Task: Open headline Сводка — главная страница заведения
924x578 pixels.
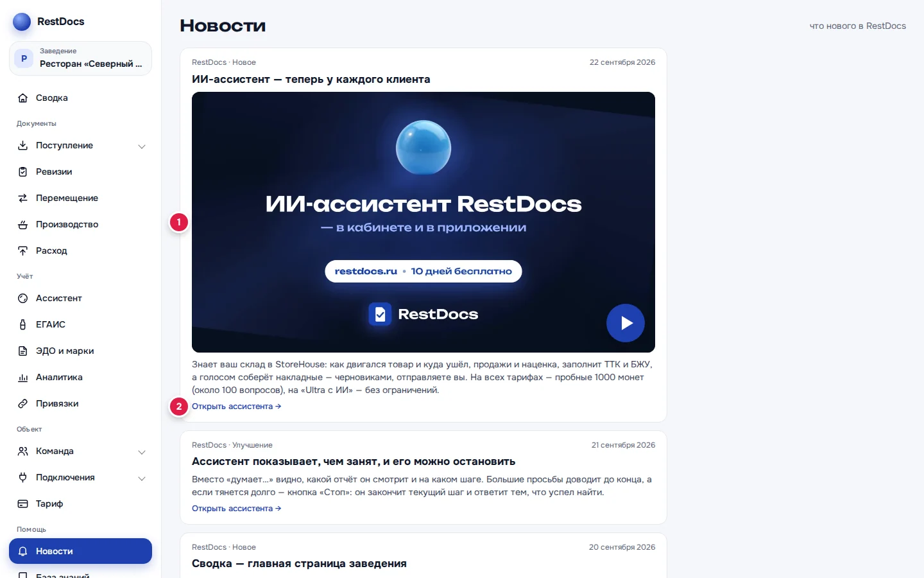Action: [x=299, y=564]
